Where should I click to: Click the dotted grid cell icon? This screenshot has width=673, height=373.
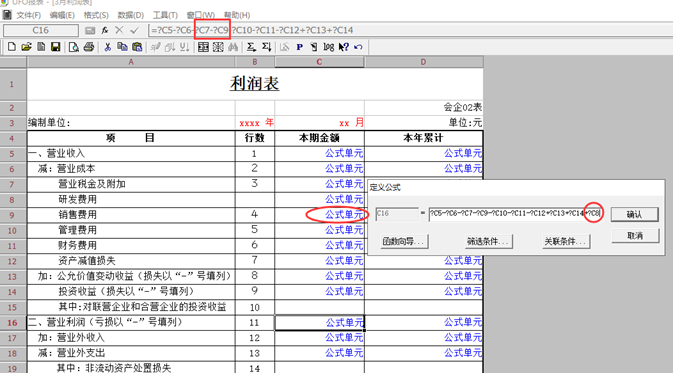click(x=218, y=47)
